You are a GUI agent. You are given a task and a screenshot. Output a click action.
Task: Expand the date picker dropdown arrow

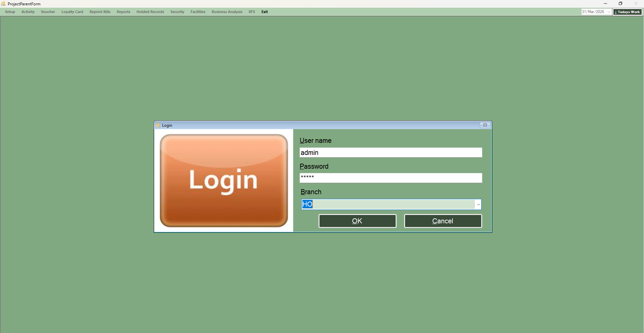(609, 12)
